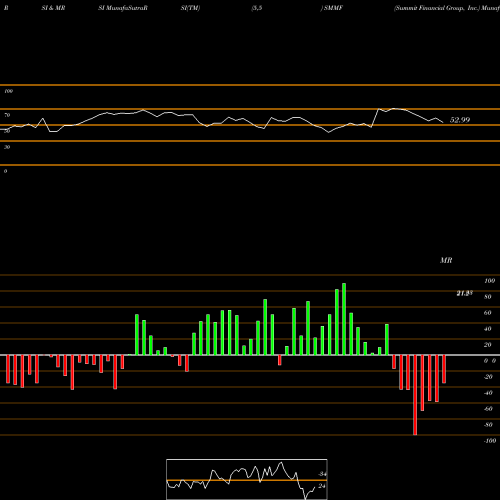This screenshot has width=500, height=500.
Task: Click the longest red MR bar reaching -100
Action: (x=415, y=395)
